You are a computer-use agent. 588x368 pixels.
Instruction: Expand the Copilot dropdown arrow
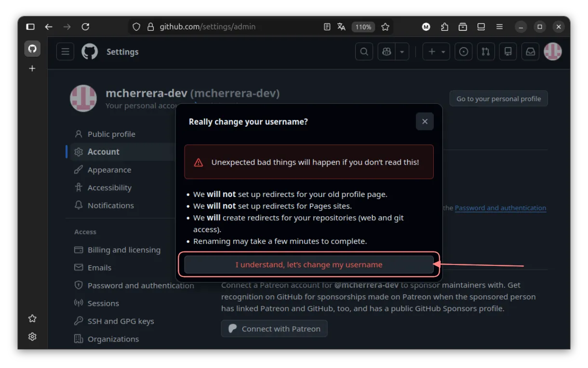click(x=402, y=52)
